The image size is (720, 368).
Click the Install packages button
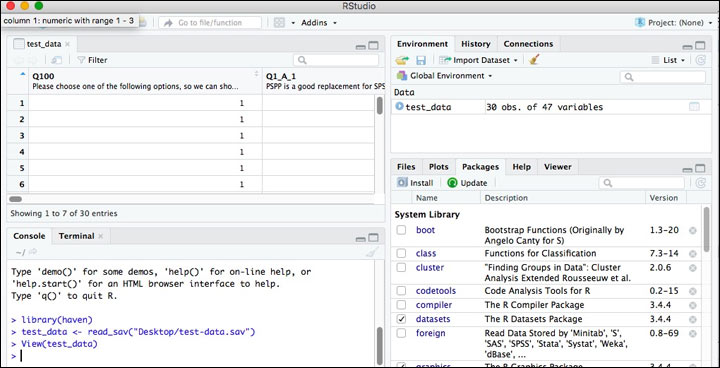tap(416, 183)
